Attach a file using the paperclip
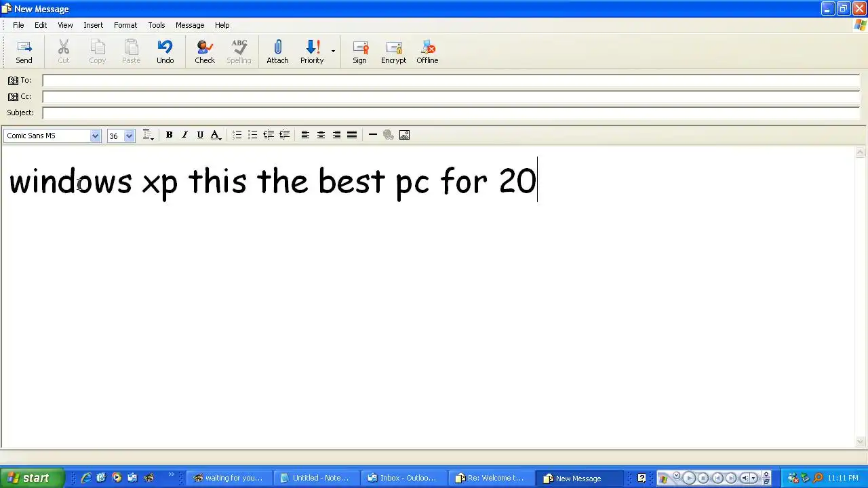This screenshot has width=868, height=488. point(277,52)
